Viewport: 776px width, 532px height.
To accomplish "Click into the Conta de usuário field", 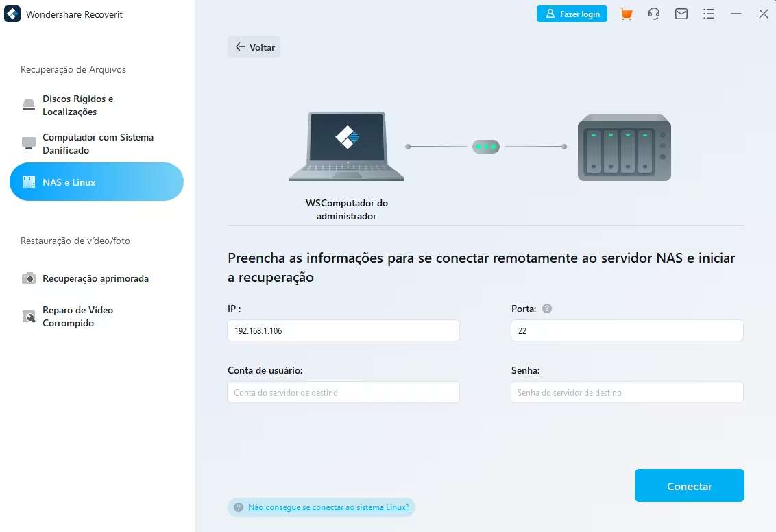I will click(x=343, y=393).
